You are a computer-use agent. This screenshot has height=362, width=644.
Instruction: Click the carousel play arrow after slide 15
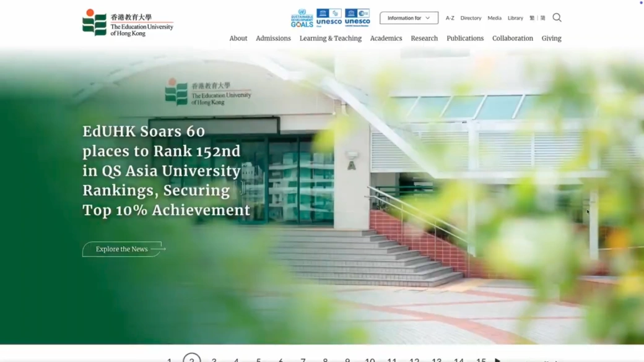(497, 360)
